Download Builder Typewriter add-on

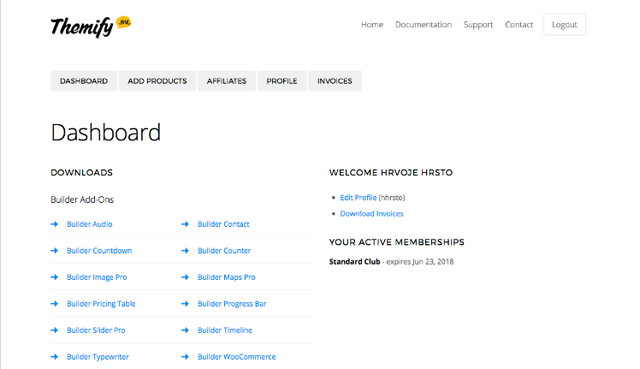coord(98,357)
